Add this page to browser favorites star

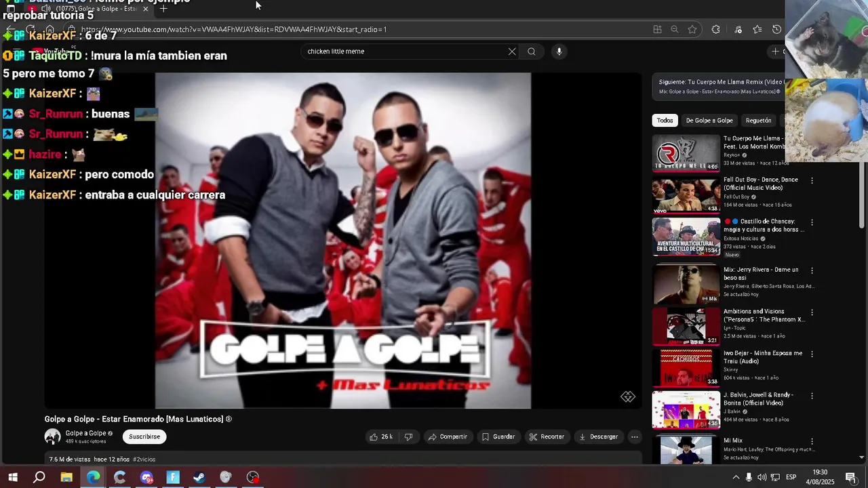pos(692,29)
